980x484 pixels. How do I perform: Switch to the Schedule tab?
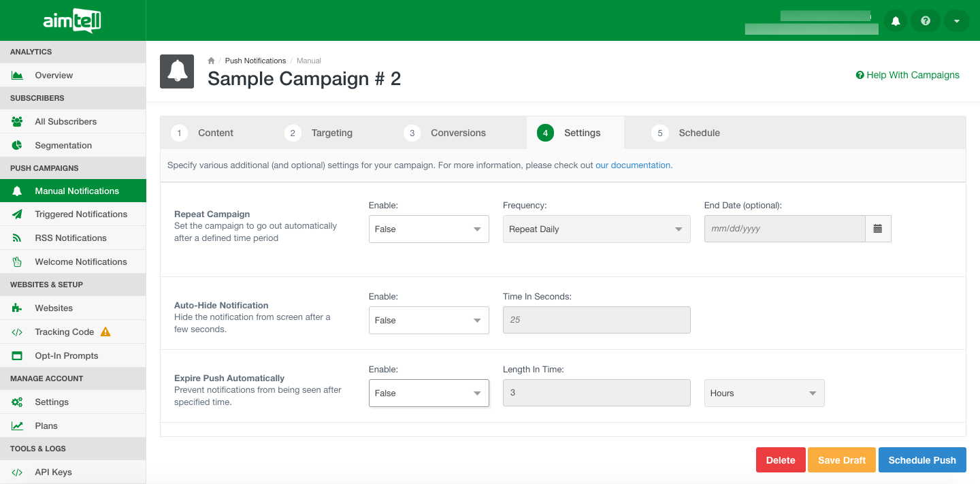point(686,133)
